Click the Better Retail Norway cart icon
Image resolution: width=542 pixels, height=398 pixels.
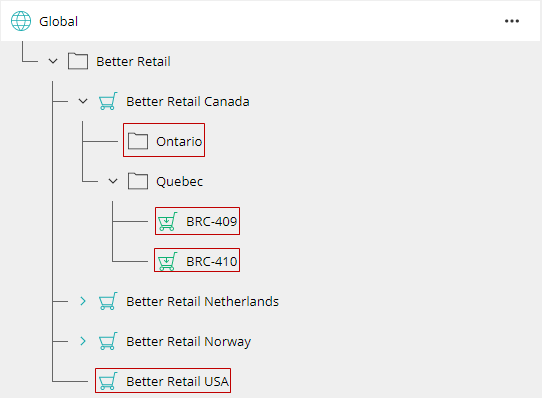tap(108, 341)
